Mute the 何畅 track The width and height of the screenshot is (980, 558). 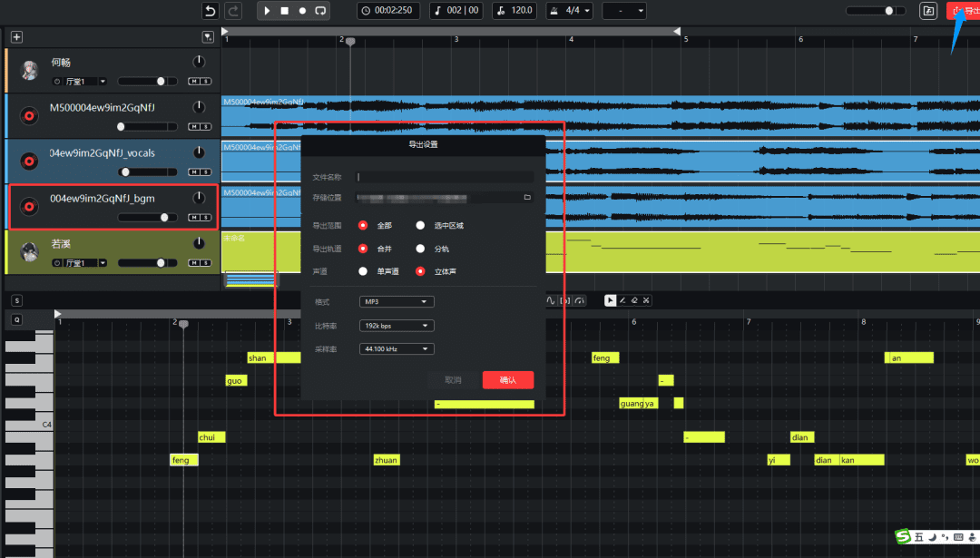(x=194, y=82)
